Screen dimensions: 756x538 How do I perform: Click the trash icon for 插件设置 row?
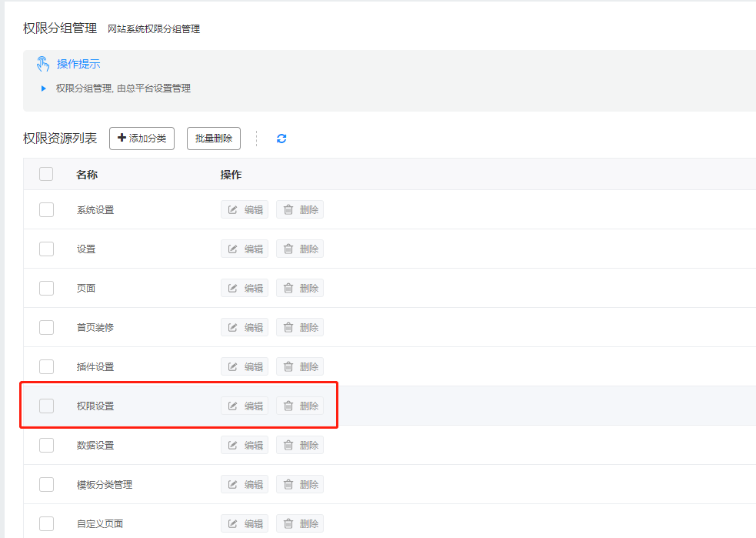(288, 366)
